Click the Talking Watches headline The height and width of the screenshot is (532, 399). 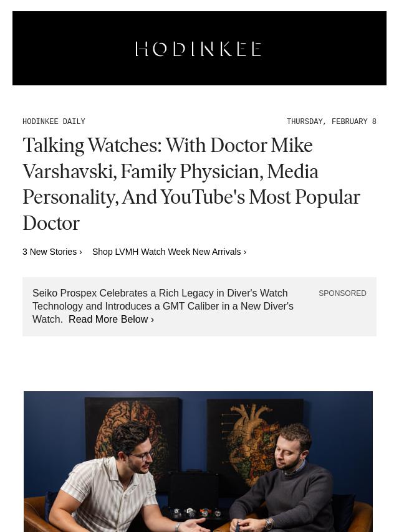coord(191,184)
